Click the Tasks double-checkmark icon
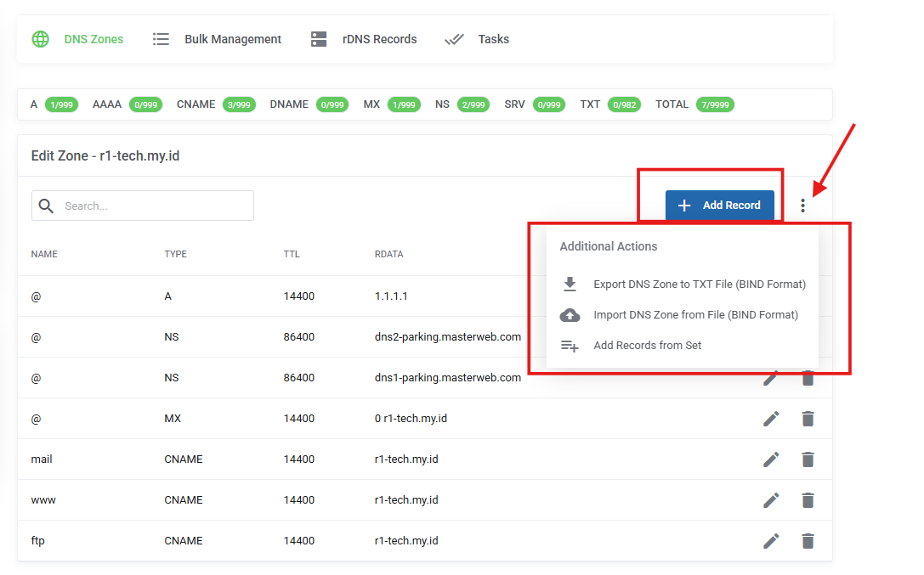The image size is (924, 575). [x=454, y=38]
